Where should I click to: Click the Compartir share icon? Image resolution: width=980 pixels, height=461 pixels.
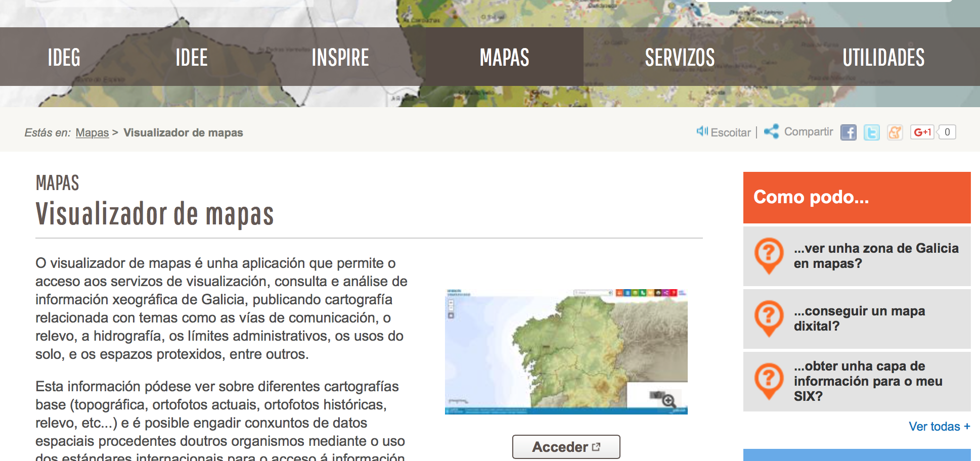point(771,131)
